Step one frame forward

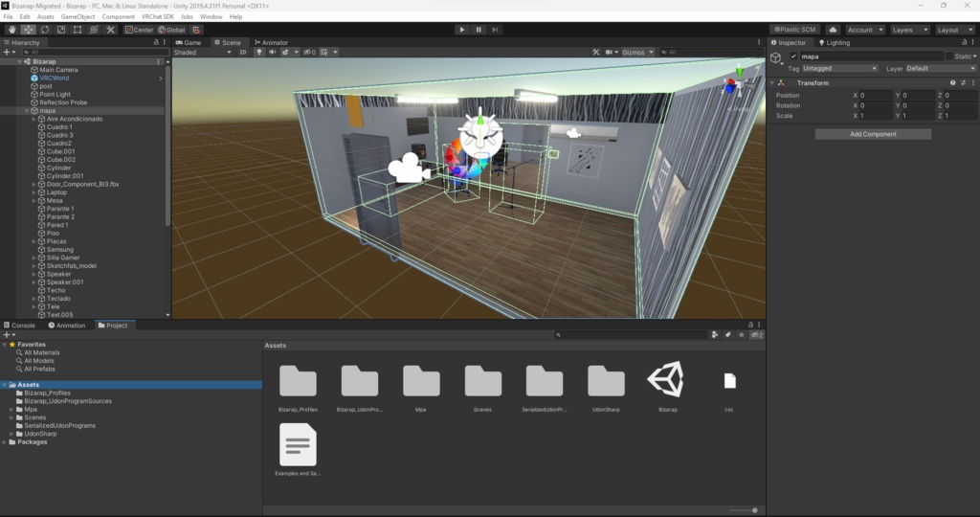pyautogui.click(x=495, y=30)
